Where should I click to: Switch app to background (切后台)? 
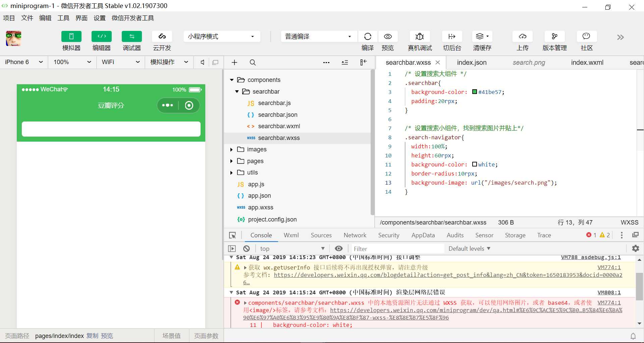[452, 37]
